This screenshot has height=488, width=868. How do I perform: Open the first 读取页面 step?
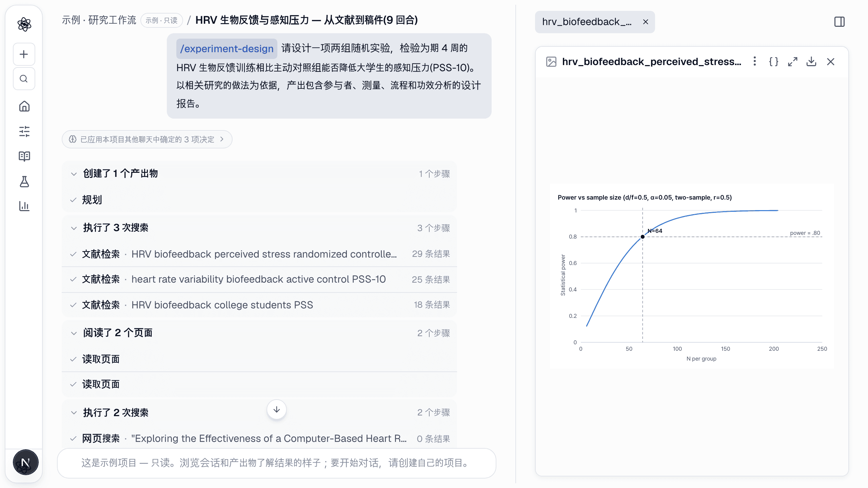259,359
